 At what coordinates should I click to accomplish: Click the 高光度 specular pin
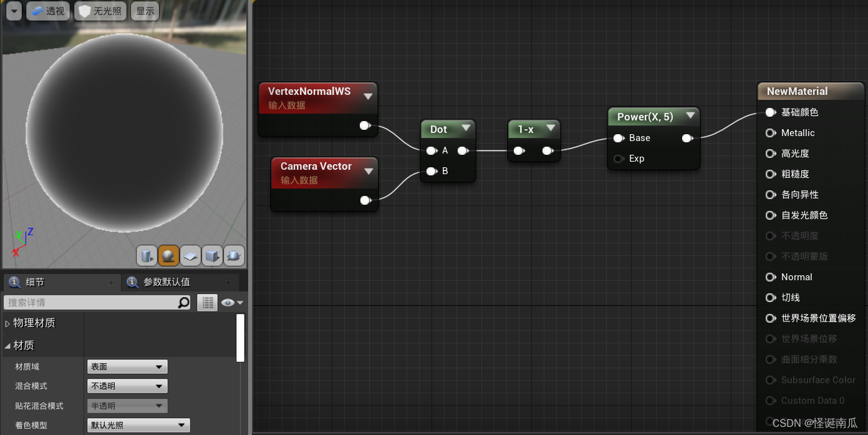coord(771,154)
